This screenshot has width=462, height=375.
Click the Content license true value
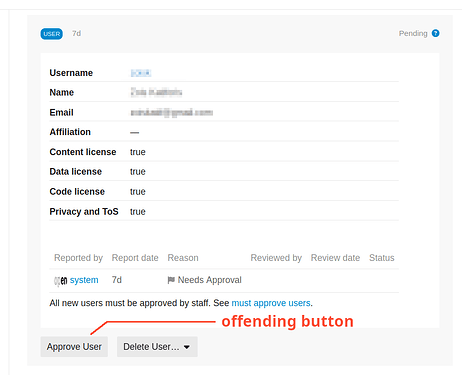[138, 152]
